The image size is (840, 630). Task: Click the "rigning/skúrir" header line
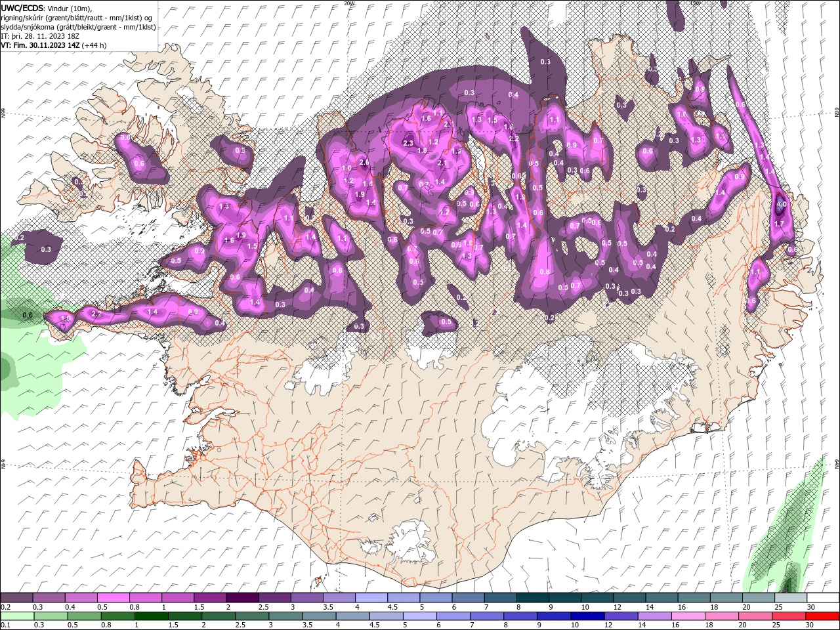77,18
